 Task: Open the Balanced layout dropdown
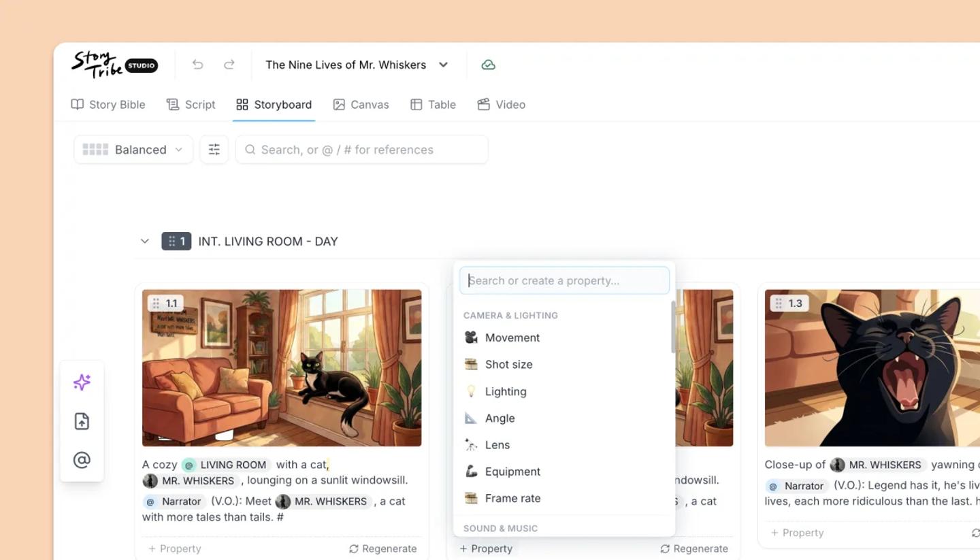pos(133,150)
